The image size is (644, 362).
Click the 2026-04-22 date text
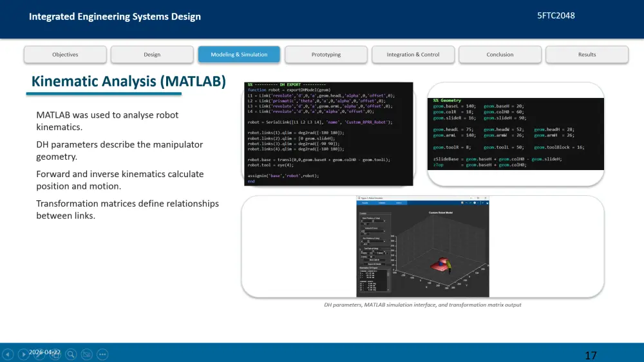pyautogui.click(x=44, y=352)
